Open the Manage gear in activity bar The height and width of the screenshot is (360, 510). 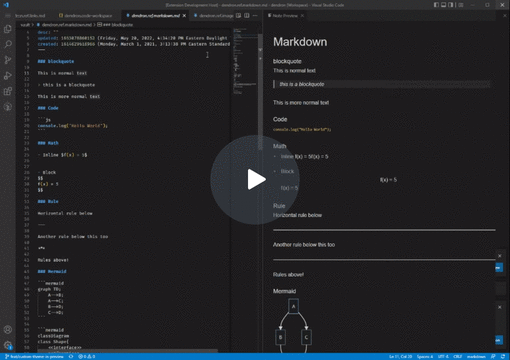coord(8,345)
